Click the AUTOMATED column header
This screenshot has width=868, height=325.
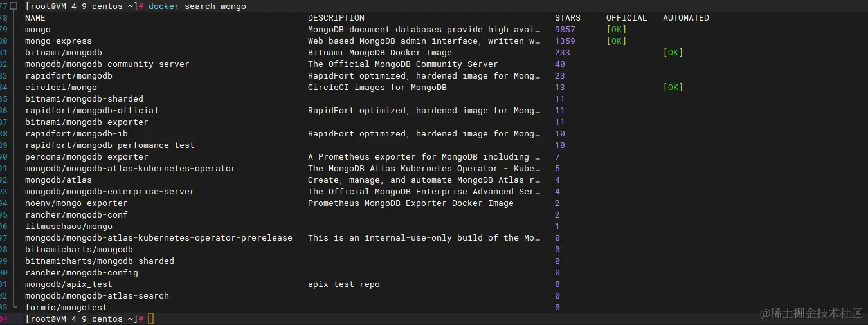685,17
